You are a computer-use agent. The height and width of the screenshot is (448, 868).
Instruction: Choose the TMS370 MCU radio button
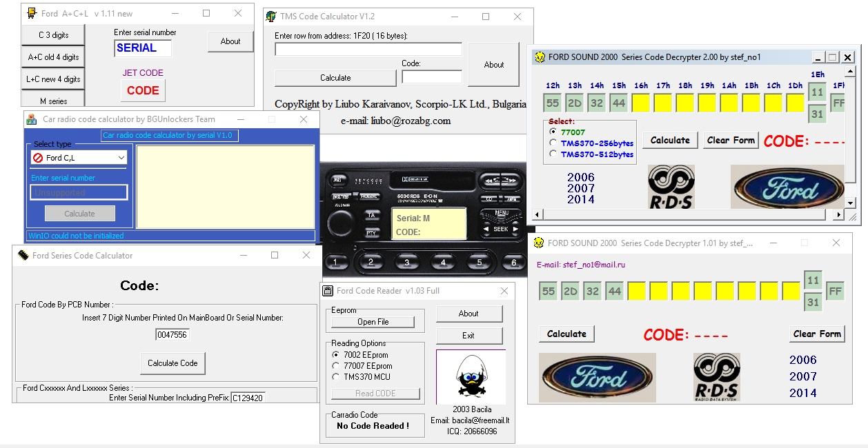point(336,377)
